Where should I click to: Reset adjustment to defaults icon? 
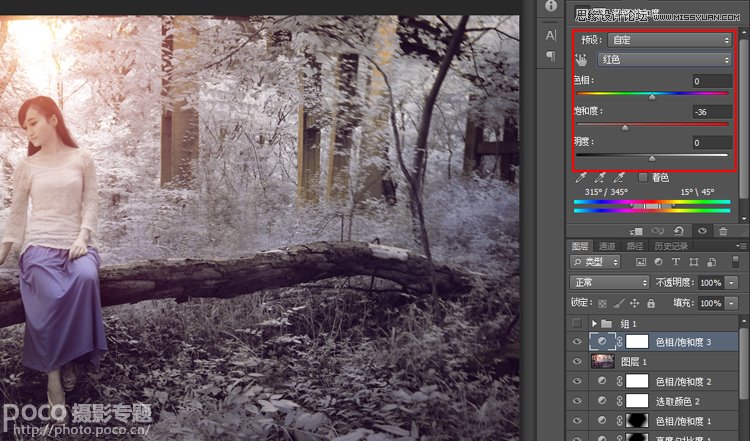point(680,230)
